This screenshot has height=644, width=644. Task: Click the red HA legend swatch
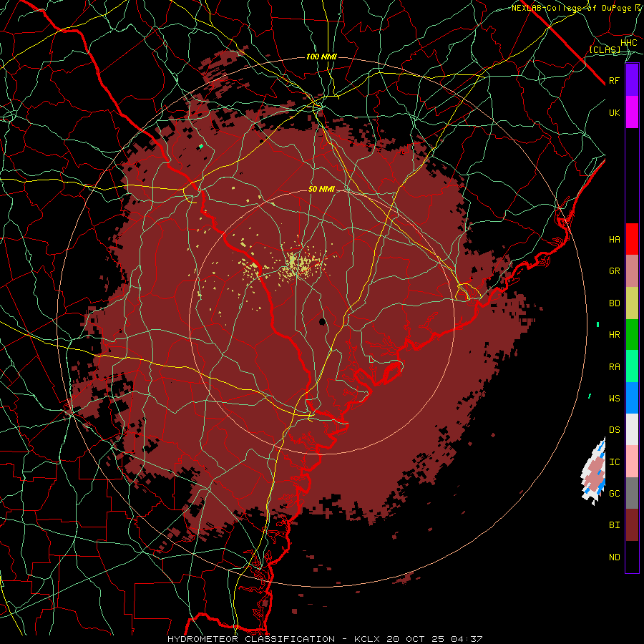coord(632,239)
